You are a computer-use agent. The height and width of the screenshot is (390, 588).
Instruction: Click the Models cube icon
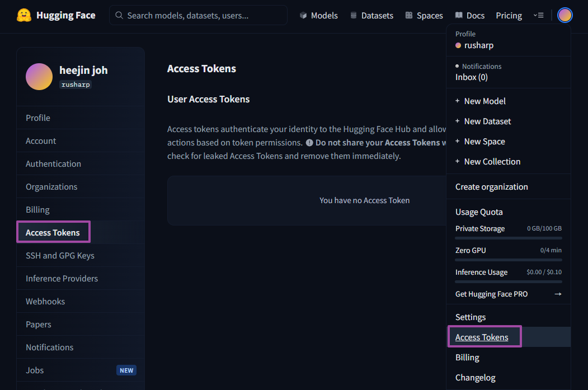click(303, 15)
